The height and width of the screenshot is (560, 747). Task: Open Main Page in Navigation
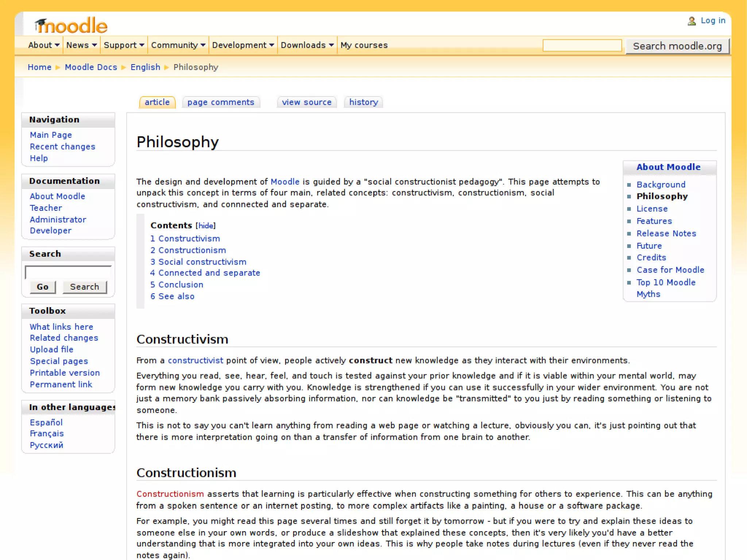[x=51, y=135]
